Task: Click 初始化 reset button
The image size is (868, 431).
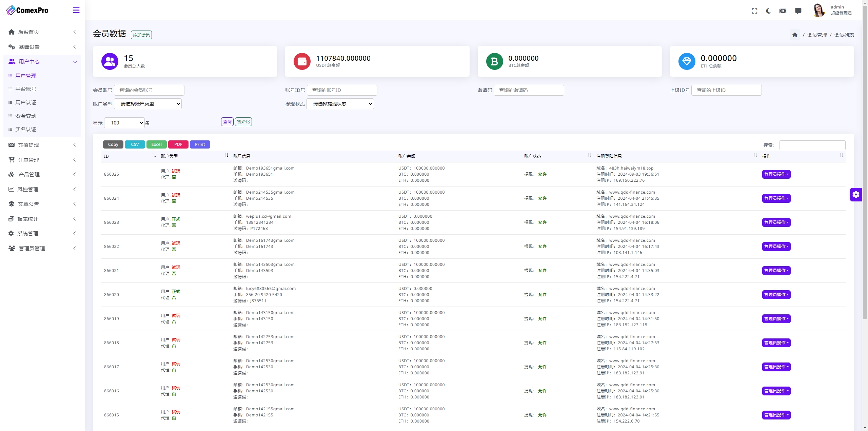Action: click(243, 122)
